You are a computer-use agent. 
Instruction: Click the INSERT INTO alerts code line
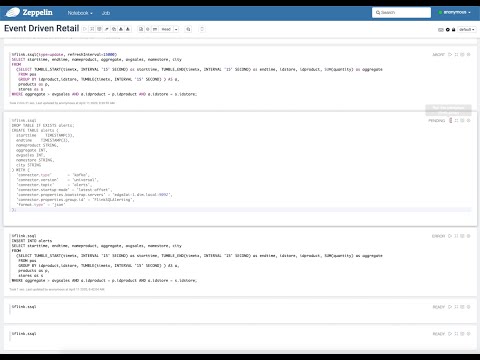[x=32, y=241]
